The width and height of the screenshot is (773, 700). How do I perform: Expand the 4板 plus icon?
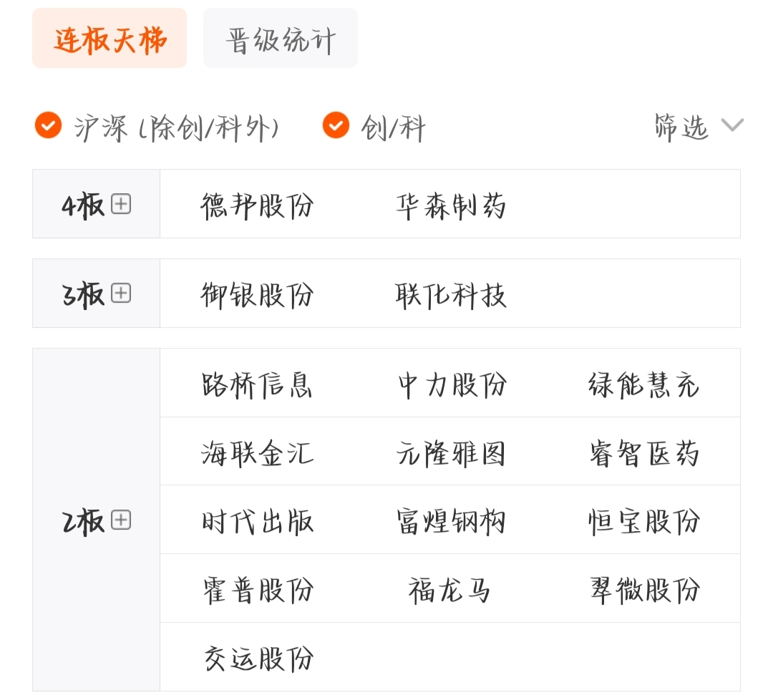121,205
